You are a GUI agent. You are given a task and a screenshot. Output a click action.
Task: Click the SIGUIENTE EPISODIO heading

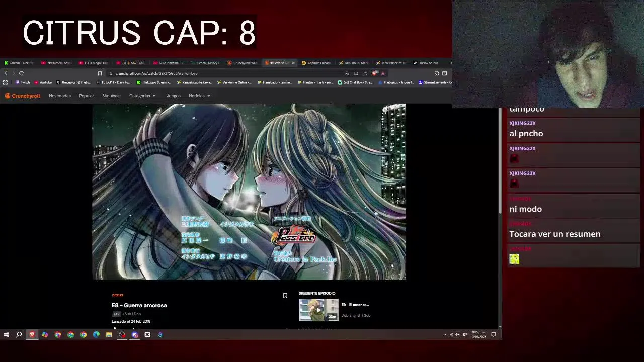317,293
